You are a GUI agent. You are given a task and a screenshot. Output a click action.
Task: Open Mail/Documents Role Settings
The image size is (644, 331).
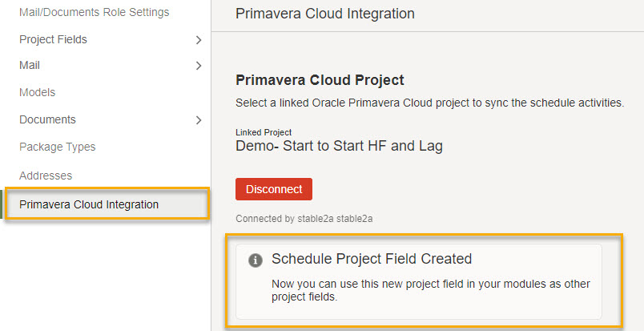(94, 12)
